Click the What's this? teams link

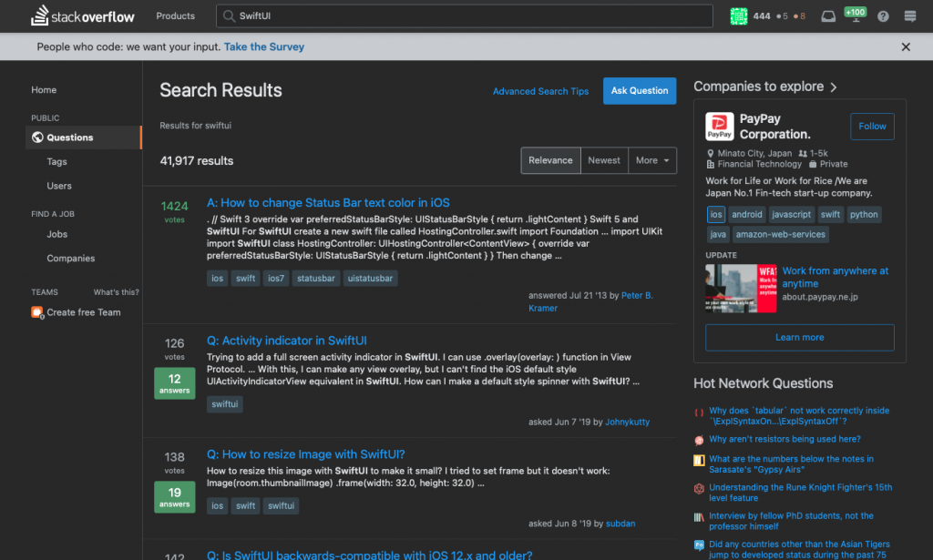pos(116,292)
